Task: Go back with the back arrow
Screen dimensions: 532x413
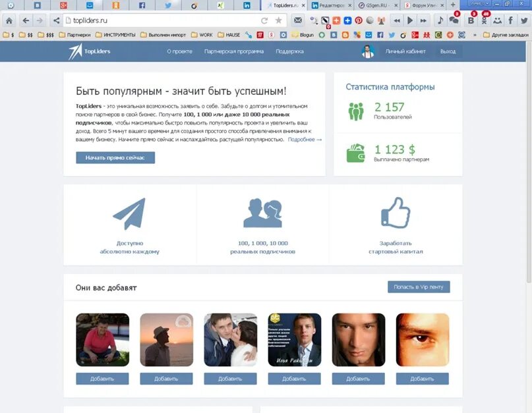Action: click(26, 20)
